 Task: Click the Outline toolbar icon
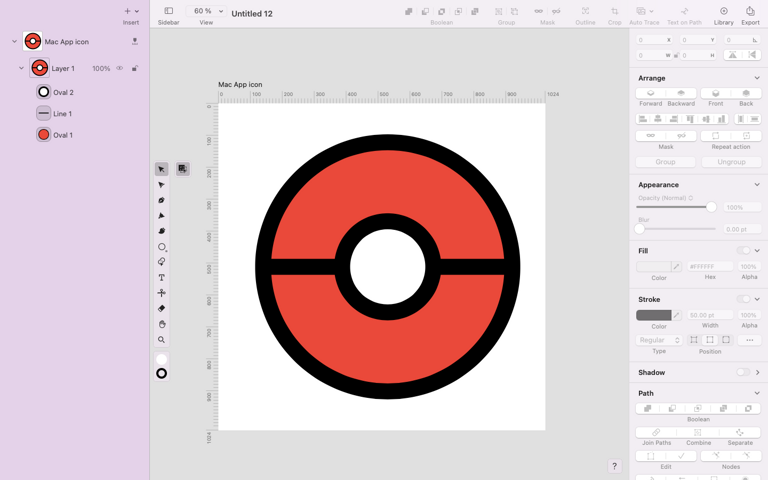click(x=585, y=11)
